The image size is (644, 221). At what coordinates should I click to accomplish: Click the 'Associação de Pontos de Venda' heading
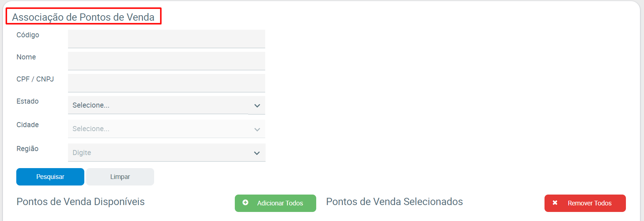pyautogui.click(x=83, y=17)
